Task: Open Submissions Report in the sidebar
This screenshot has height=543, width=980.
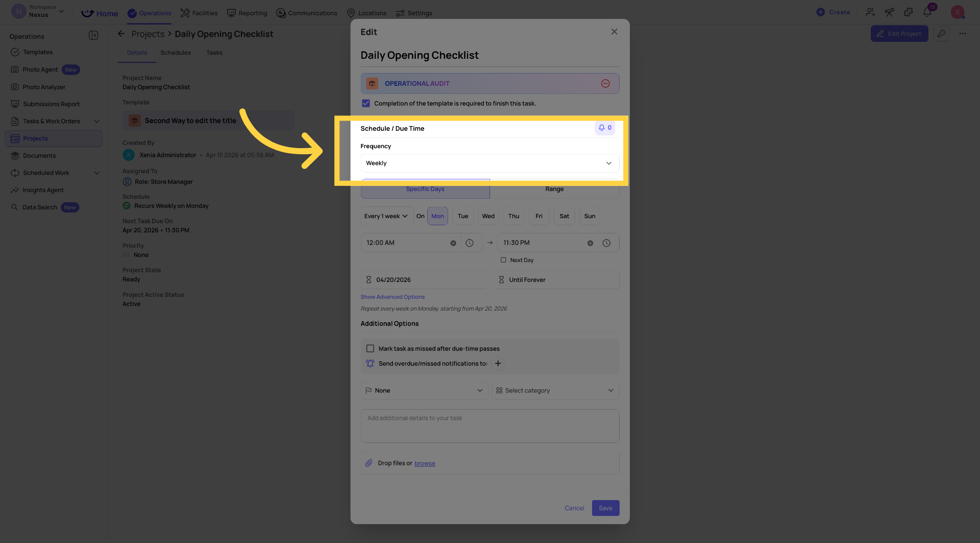Action: click(51, 104)
